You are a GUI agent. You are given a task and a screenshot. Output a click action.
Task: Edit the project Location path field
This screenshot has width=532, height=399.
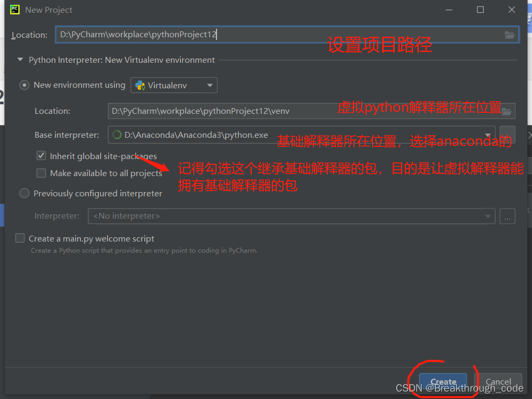pos(287,35)
